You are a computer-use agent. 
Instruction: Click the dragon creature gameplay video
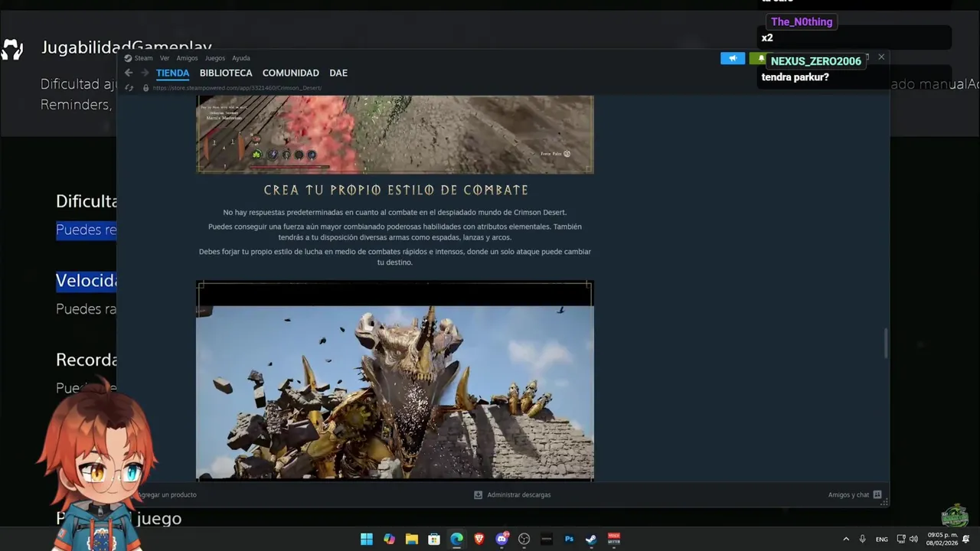pos(395,381)
